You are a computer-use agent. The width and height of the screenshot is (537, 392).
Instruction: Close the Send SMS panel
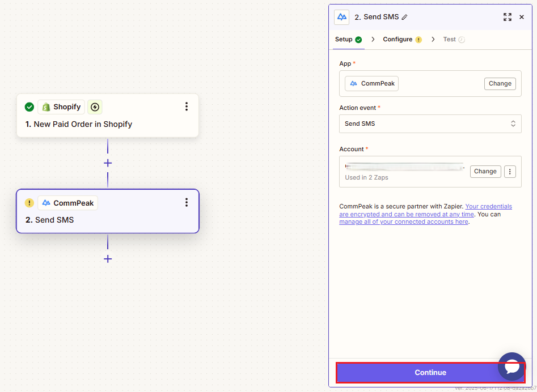click(x=521, y=17)
